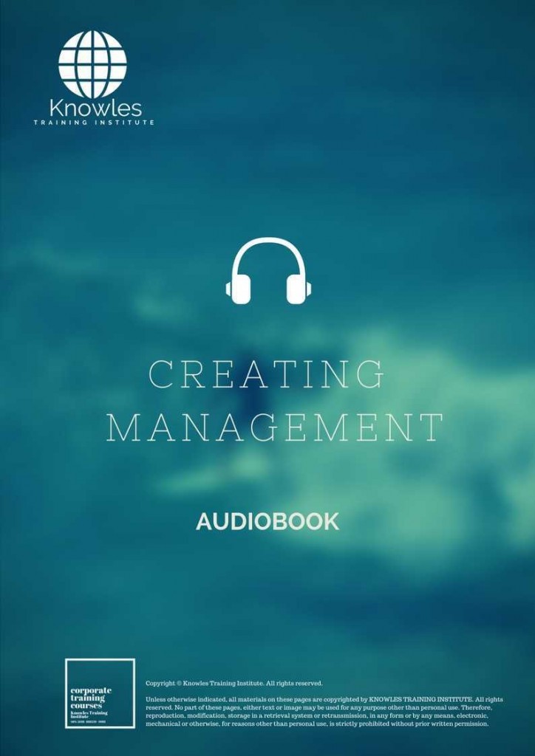Click the corporate training courses badge

click(x=100, y=693)
